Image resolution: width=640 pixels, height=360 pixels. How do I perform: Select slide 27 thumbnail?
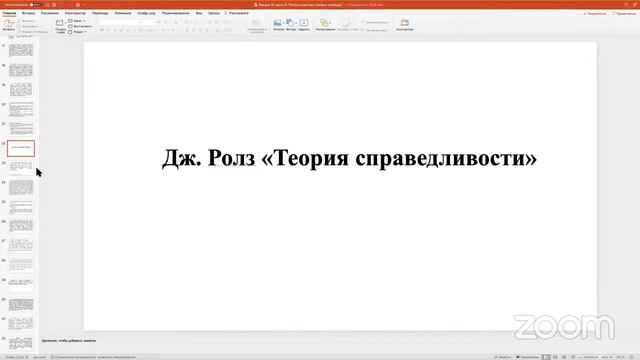[21, 246]
